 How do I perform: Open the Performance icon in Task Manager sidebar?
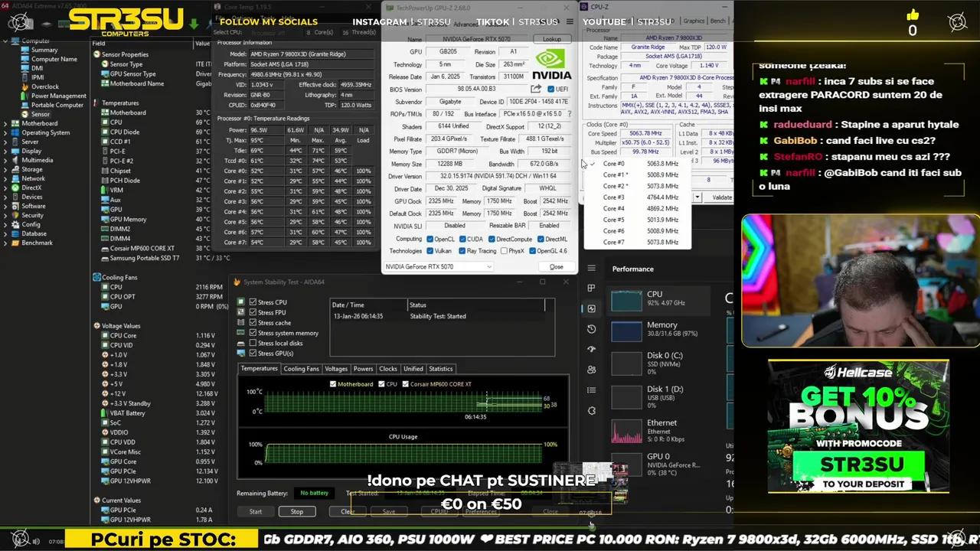click(x=591, y=308)
